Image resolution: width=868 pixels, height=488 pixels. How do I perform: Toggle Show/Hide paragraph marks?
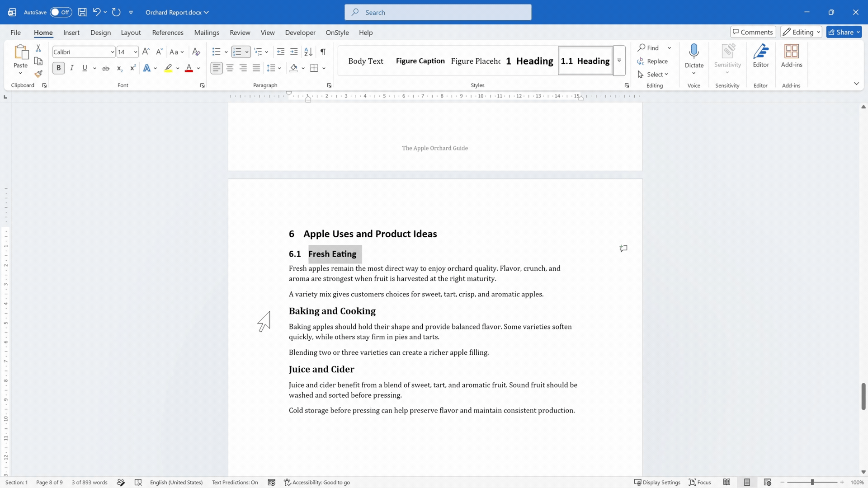tap(323, 52)
